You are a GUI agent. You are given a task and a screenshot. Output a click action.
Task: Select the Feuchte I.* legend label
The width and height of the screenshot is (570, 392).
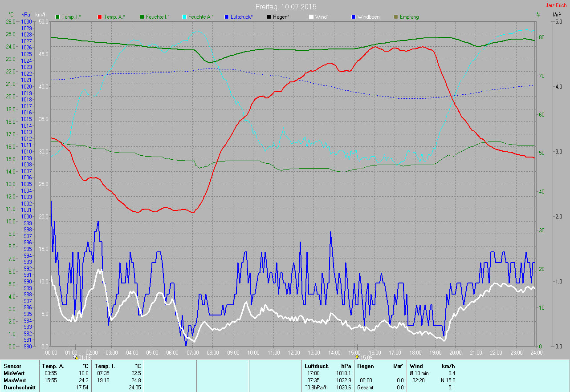(157, 17)
